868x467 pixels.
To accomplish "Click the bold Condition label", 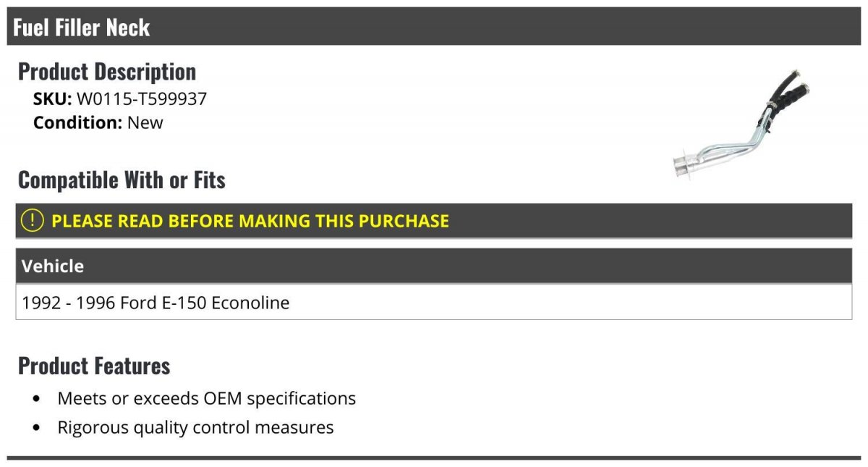I will (x=77, y=122).
